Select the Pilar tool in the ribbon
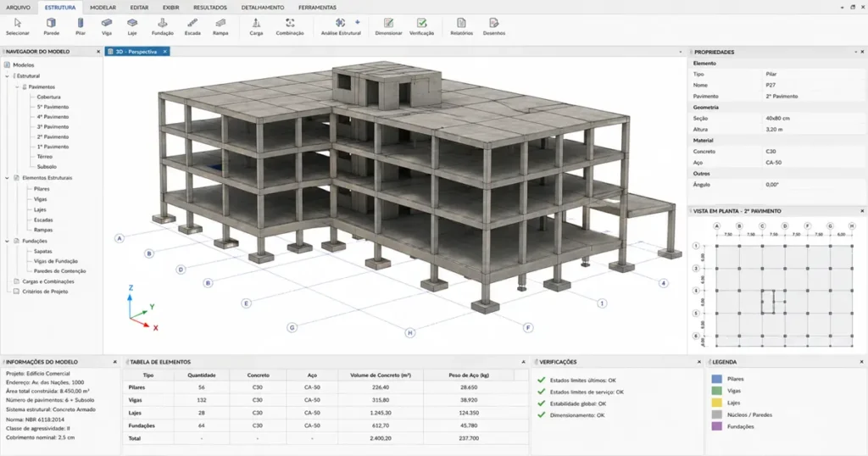This screenshot has height=456, width=868. click(x=81, y=26)
